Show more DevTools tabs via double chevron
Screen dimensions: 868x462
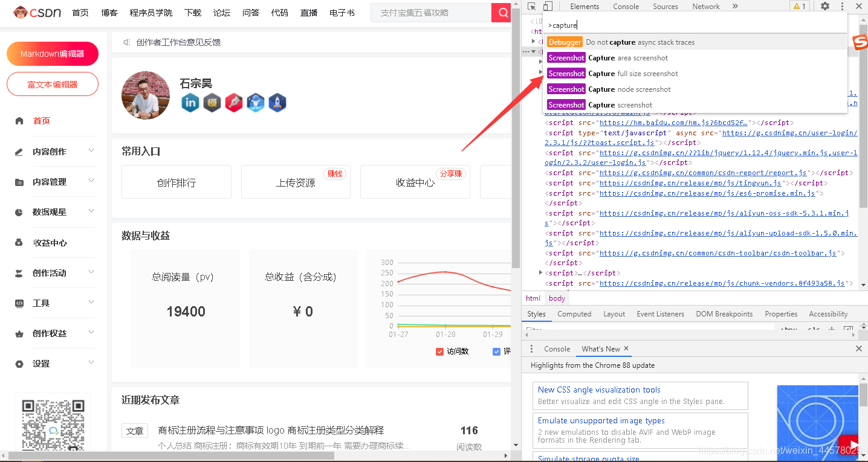pos(735,6)
